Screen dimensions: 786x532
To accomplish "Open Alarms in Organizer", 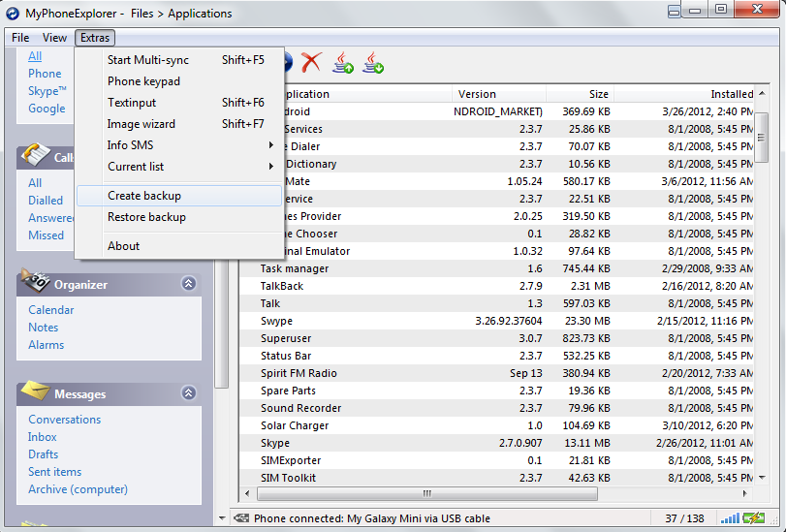I will click(x=47, y=345).
